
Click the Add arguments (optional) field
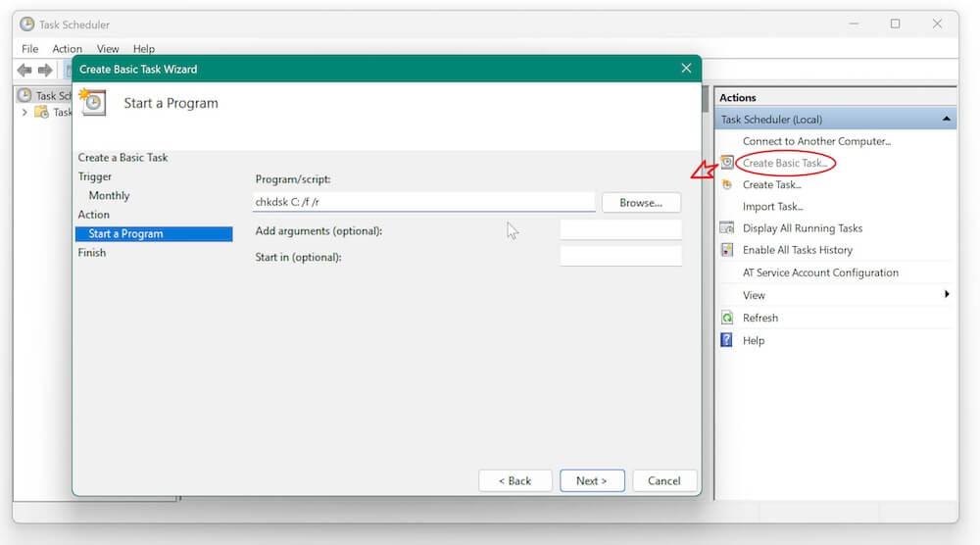620,230
